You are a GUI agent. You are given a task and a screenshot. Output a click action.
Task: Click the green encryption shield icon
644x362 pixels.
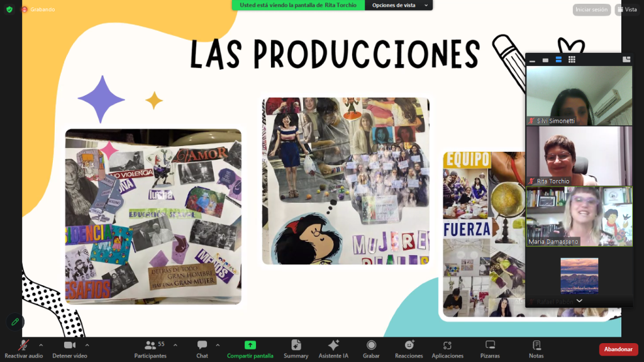[x=9, y=9]
